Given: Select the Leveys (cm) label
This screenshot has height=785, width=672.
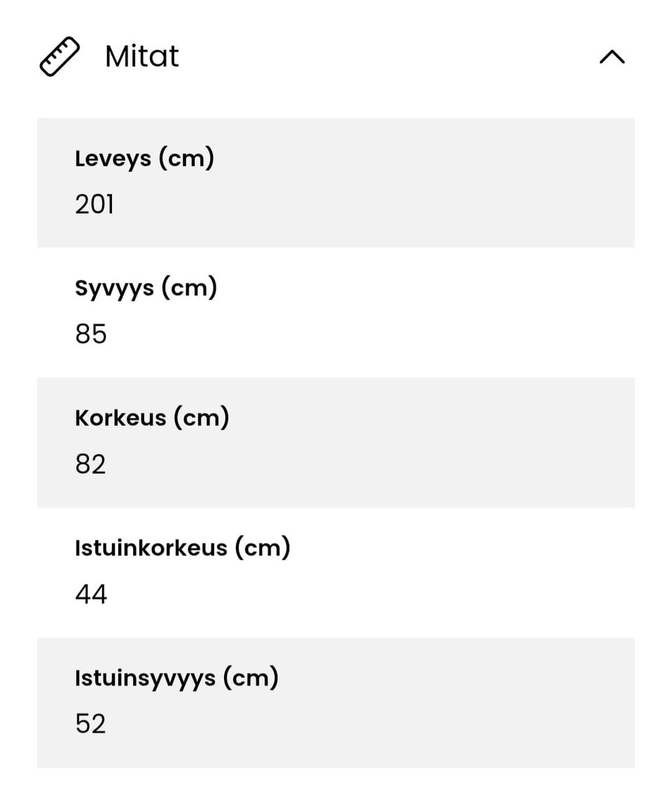Looking at the screenshot, I should pyautogui.click(x=144, y=158).
